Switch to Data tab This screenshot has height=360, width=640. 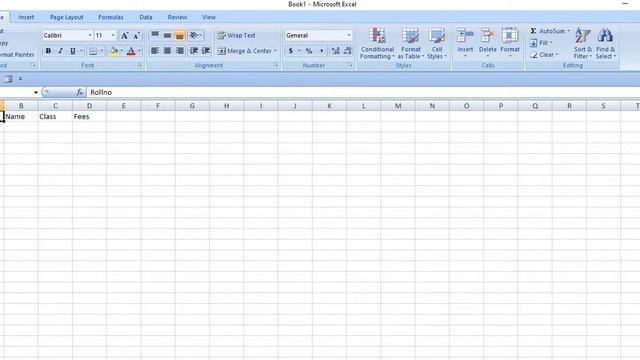click(146, 17)
